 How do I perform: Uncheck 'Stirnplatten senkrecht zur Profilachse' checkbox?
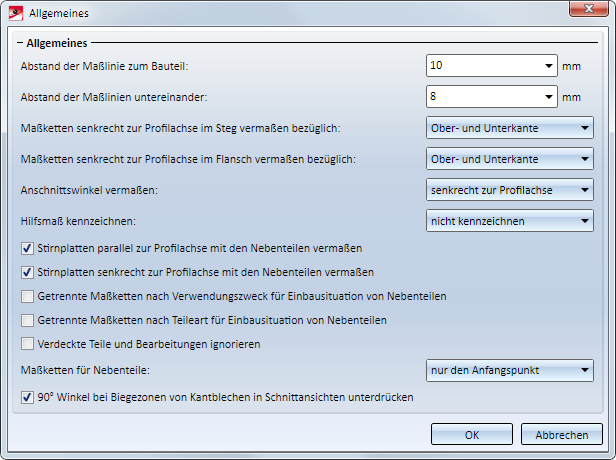click(27, 272)
